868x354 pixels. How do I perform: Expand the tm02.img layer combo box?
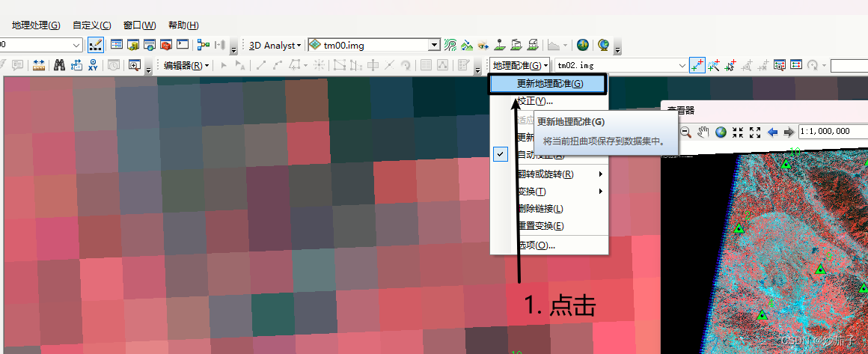click(x=682, y=66)
